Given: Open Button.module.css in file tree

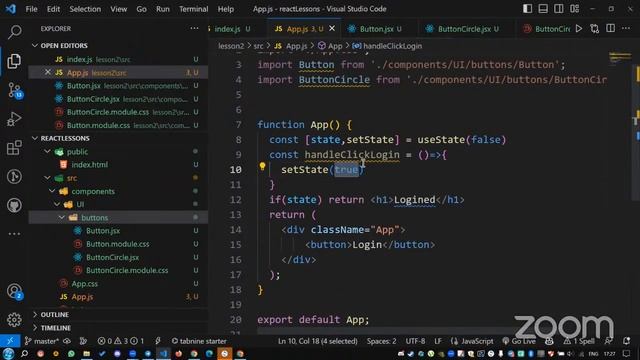Looking at the screenshot, I should pyautogui.click(x=117, y=244).
